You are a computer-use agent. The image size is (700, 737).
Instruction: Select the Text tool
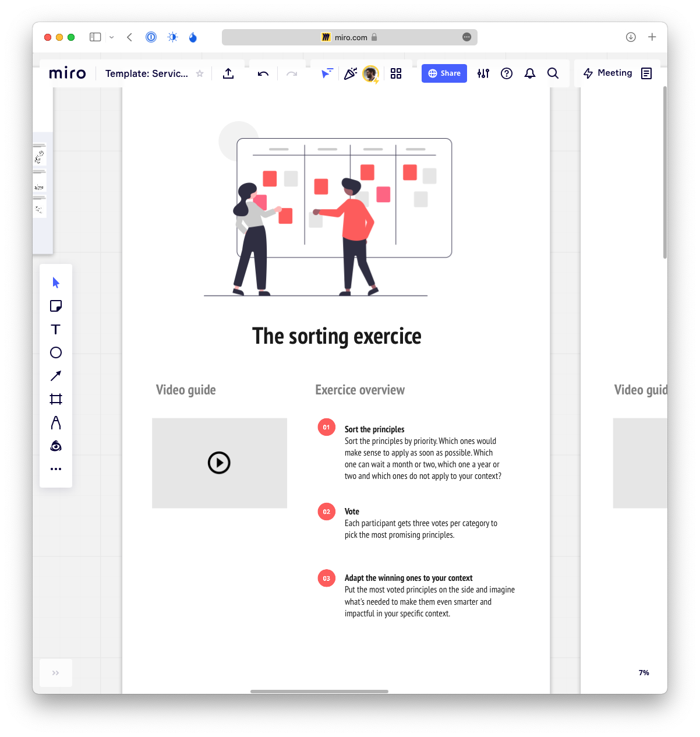pyautogui.click(x=56, y=329)
